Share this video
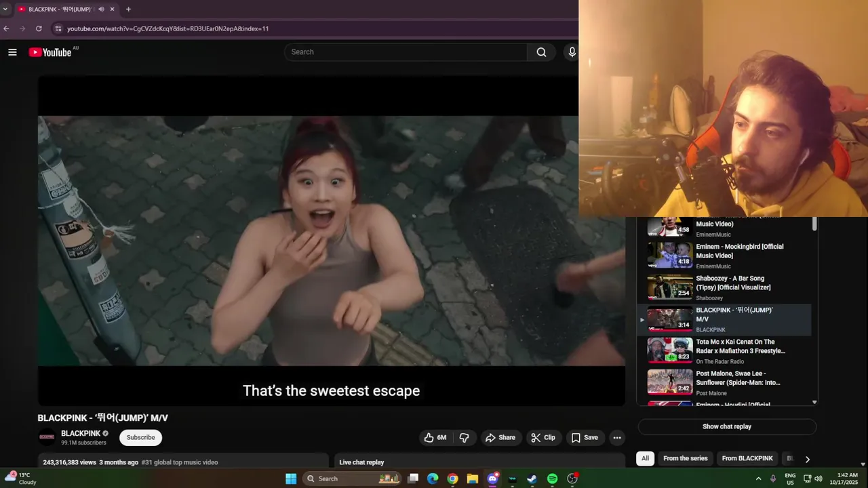 click(x=500, y=438)
